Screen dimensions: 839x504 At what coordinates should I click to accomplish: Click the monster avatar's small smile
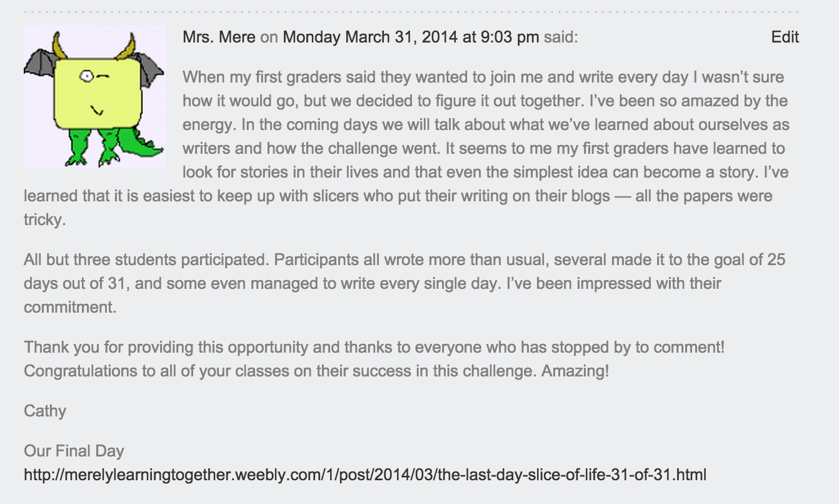tap(96, 111)
